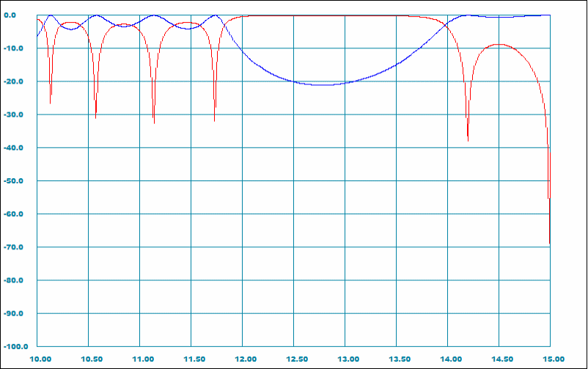Screen dimensions: 588x369
Task: Click the 14.00 x-axis label
Action: (451, 359)
